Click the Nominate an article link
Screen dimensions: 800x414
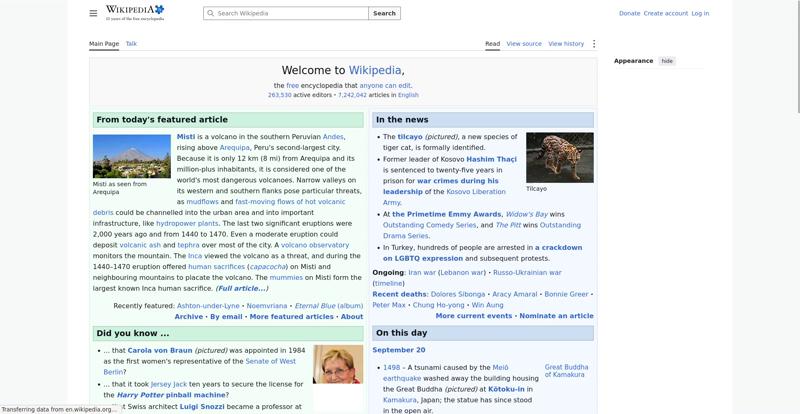point(557,316)
